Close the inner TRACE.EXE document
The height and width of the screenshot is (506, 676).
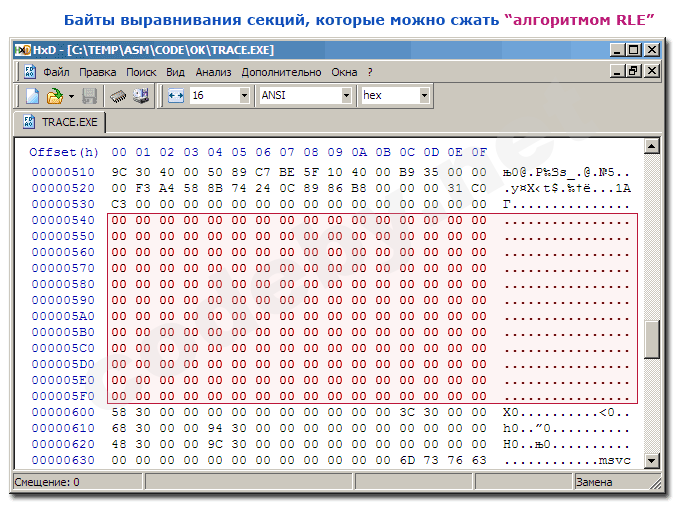652,71
